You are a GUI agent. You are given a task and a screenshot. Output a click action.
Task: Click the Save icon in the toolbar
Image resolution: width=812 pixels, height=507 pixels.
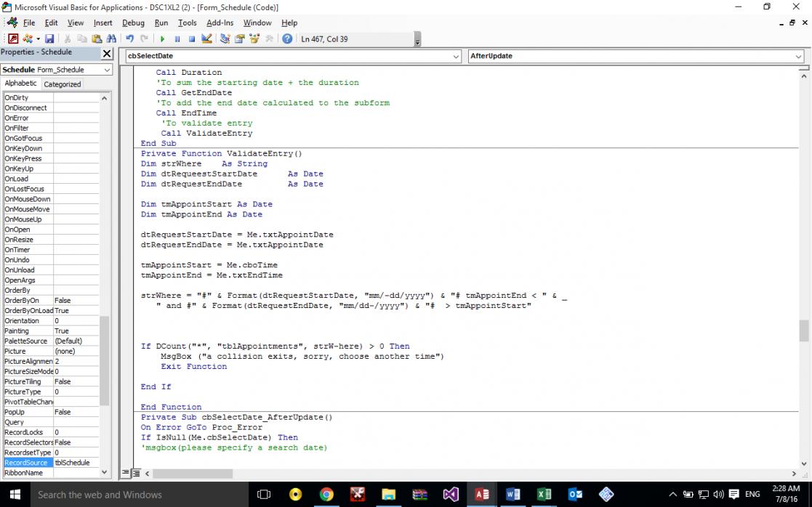pos(49,38)
